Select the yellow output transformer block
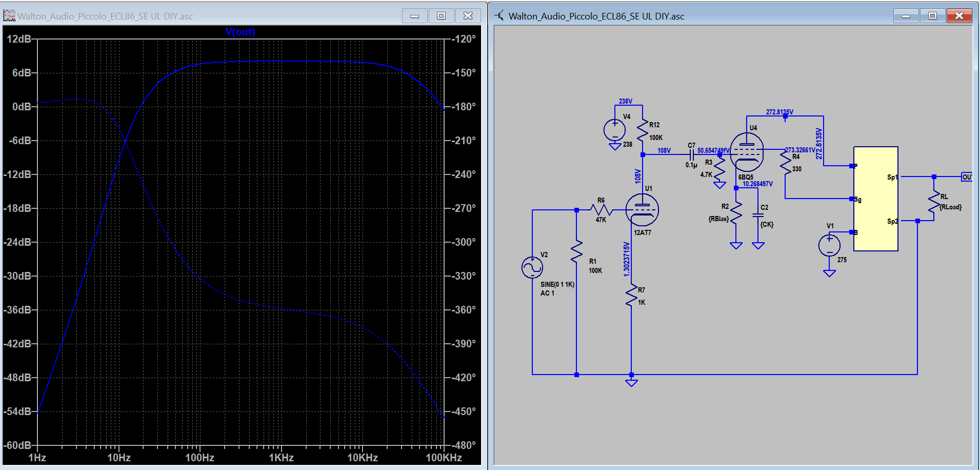Image resolution: width=980 pixels, height=470 pixels. [876, 199]
